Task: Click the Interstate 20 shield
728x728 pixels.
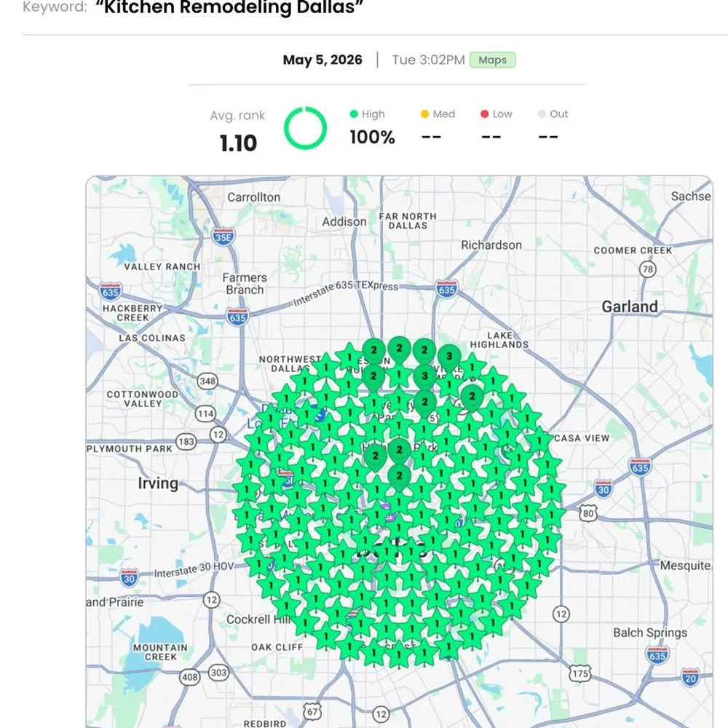Action: tap(690, 678)
